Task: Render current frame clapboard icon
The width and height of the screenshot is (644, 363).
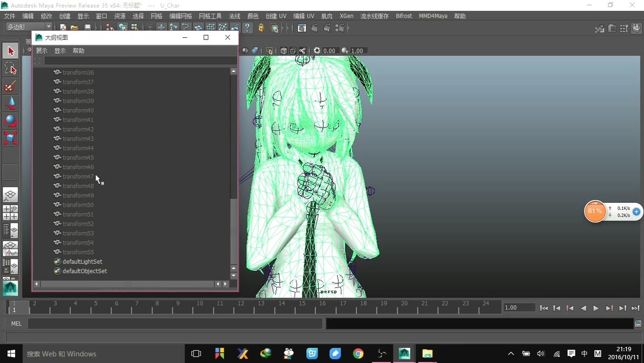Action: [x=314, y=28]
